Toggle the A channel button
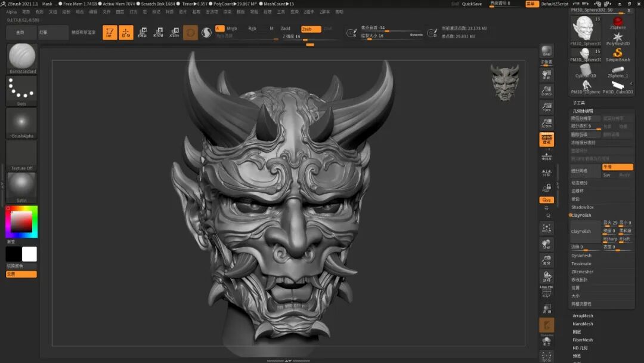 click(219, 29)
